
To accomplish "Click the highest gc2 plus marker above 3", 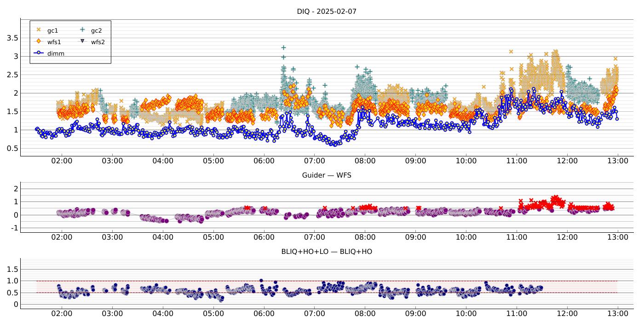I will point(283,47).
